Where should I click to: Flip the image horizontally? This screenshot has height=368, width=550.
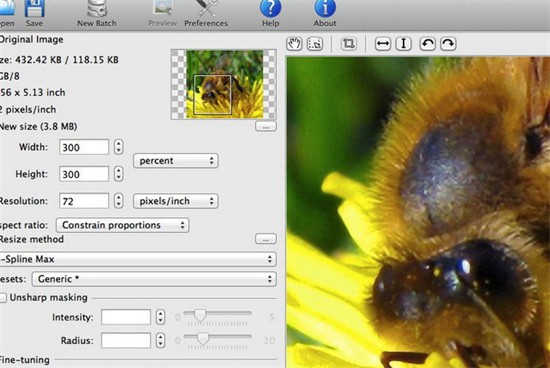tap(382, 44)
